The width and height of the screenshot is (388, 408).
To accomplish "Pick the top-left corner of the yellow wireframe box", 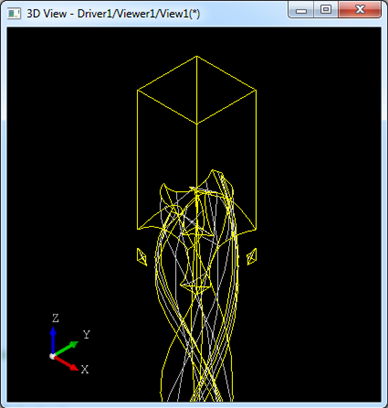I will pos(137,90).
